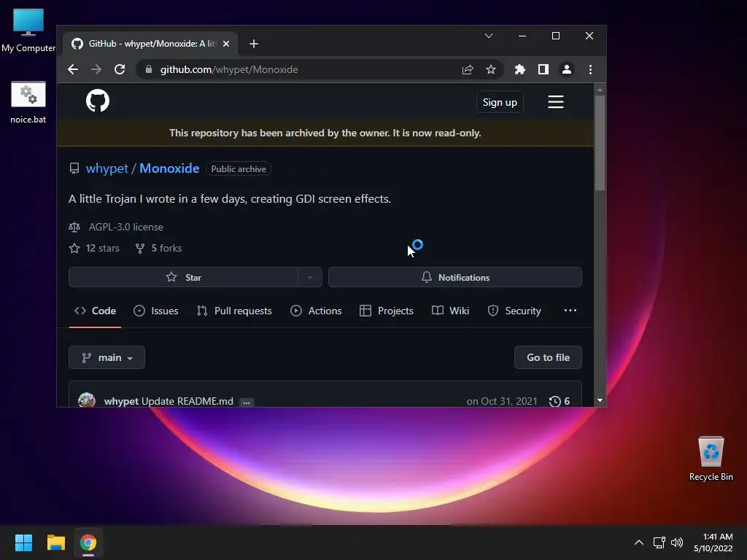Click the Public archive badge
The height and width of the screenshot is (560, 747).
[239, 169]
